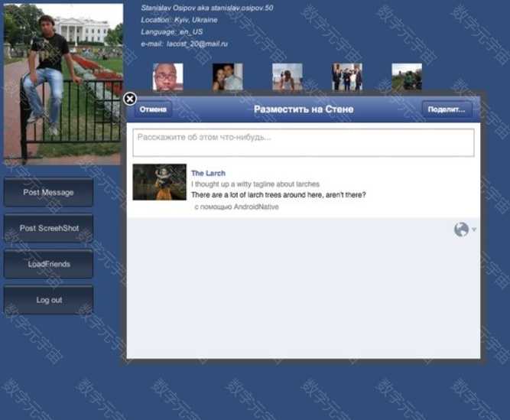This screenshot has height=420, width=510.
Task: Expand the audience dropdown arrow beside globe
Action: click(474, 230)
